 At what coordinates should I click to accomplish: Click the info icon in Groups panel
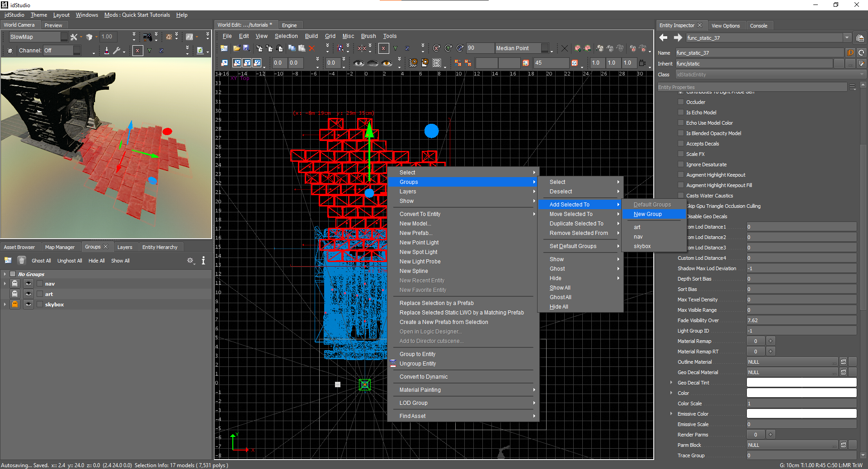click(x=203, y=260)
